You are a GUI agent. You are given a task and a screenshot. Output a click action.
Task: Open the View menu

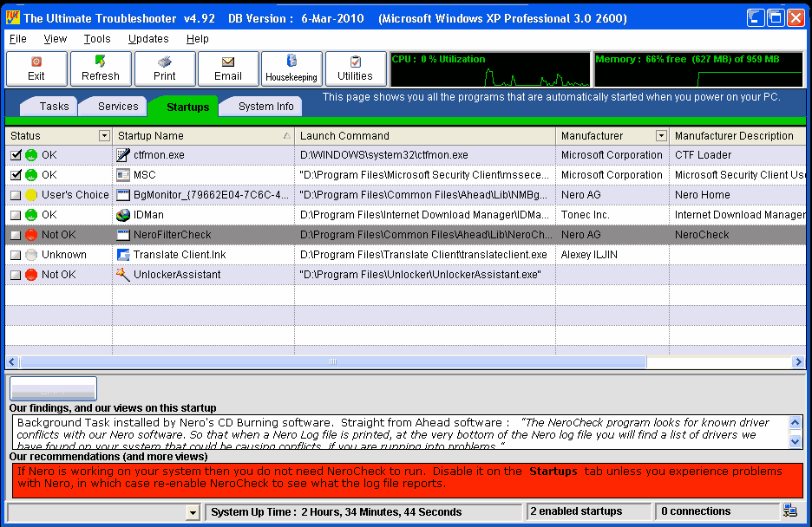(x=55, y=39)
